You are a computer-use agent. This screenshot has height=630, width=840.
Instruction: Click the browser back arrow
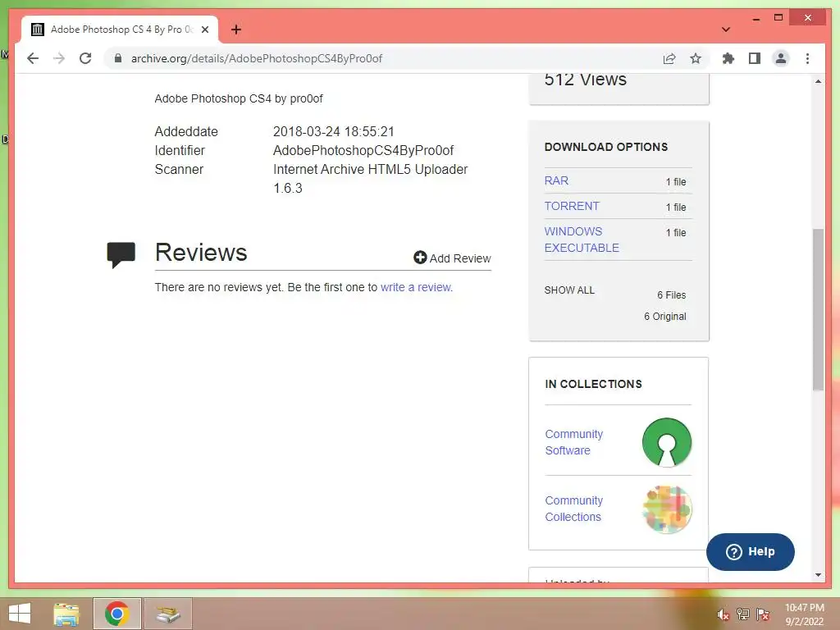coord(33,58)
